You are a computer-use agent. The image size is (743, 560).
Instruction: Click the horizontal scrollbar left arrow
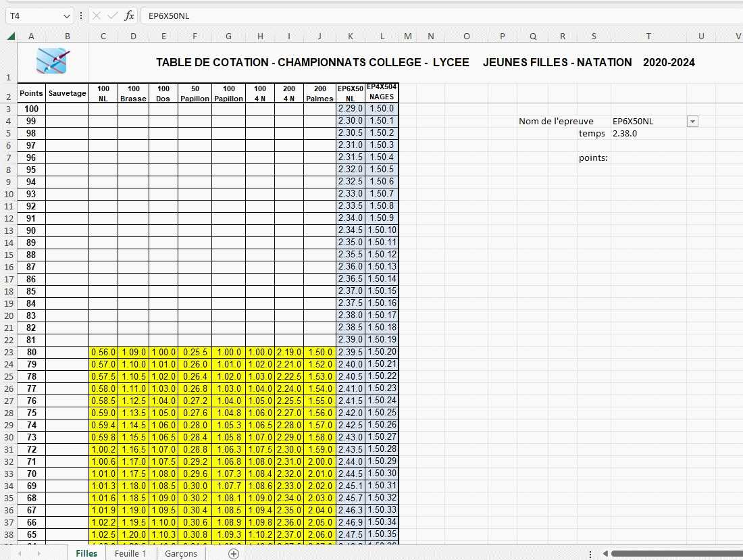[x=605, y=553]
